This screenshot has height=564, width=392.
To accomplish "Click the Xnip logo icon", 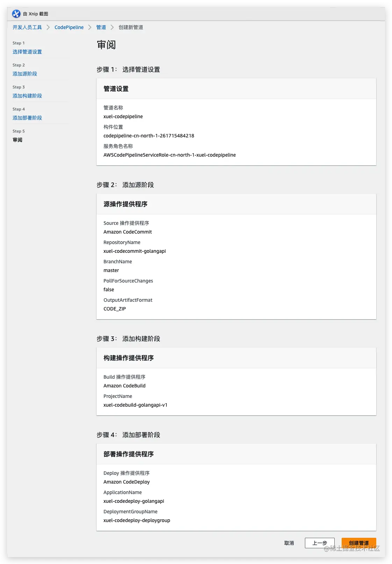I will tap(16, 14).
